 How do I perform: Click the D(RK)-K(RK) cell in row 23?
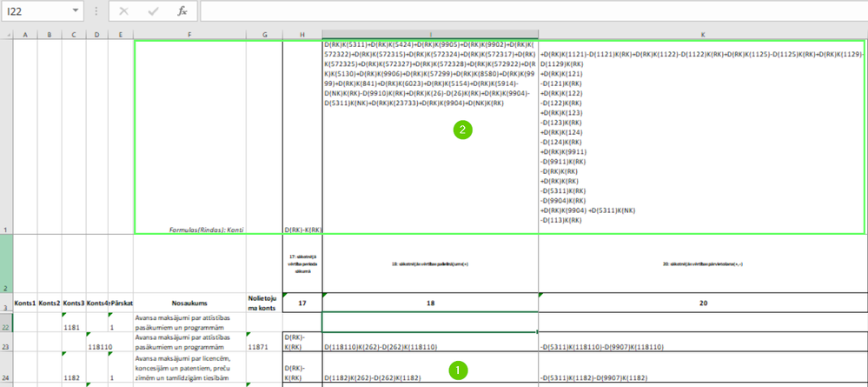(302, 342)
